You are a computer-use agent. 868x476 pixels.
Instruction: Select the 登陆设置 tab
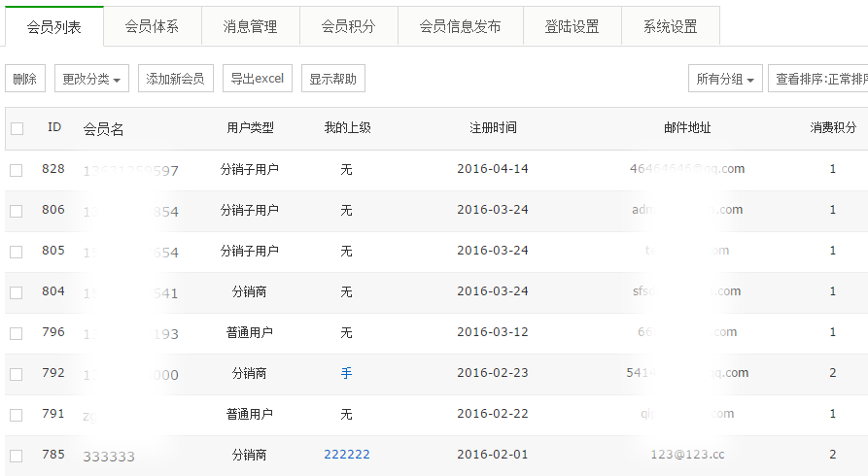572,26
